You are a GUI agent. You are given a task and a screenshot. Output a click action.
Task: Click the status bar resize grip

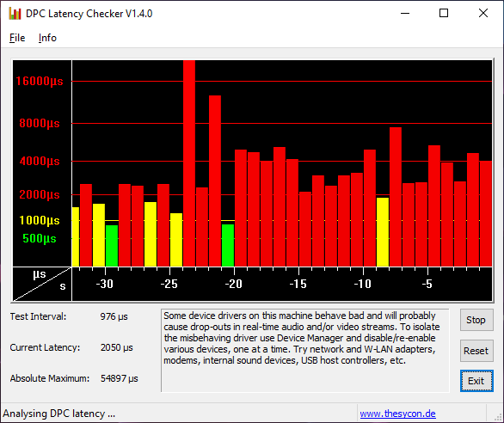click(497, 416)
